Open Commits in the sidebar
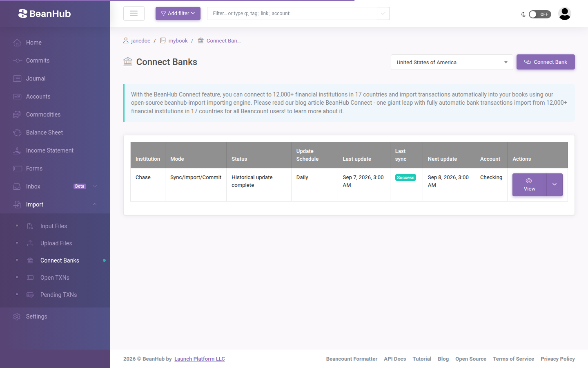Viewport: 588px width, 368px height. click(55, 61)
